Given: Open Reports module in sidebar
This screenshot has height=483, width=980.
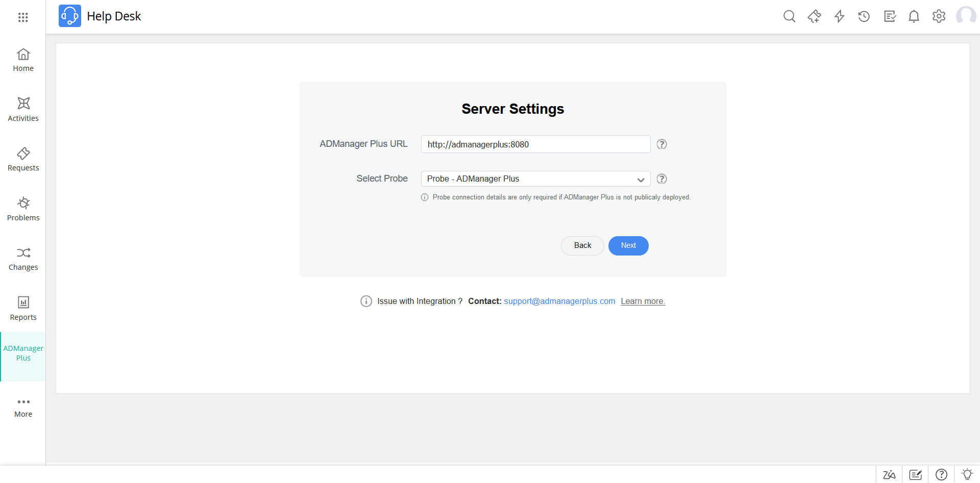Looking at the screenshot, I should 23,309.
